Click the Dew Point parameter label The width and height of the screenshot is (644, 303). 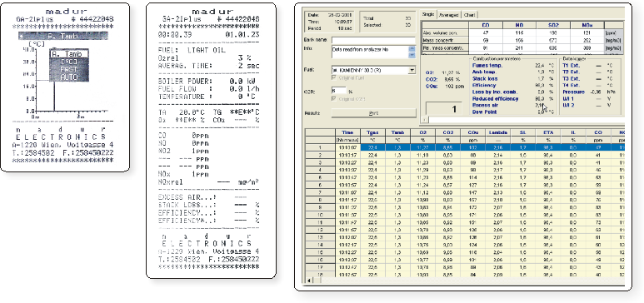[x=484, y=112]
